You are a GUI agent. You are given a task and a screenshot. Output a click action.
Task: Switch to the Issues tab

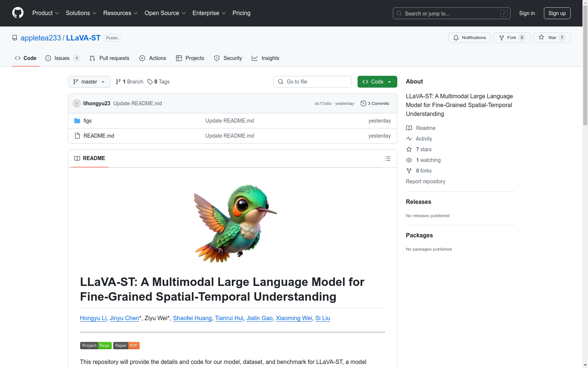point(62,58)
